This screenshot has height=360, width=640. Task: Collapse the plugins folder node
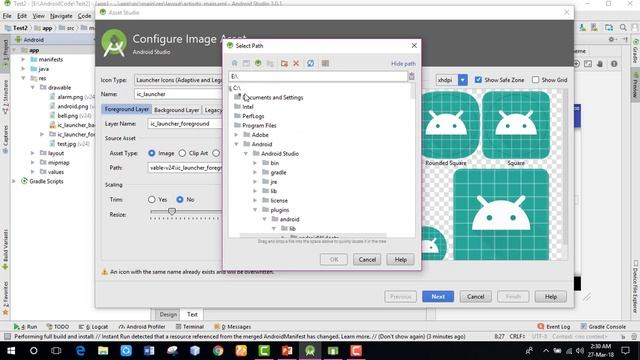click(x=255, y=210)
